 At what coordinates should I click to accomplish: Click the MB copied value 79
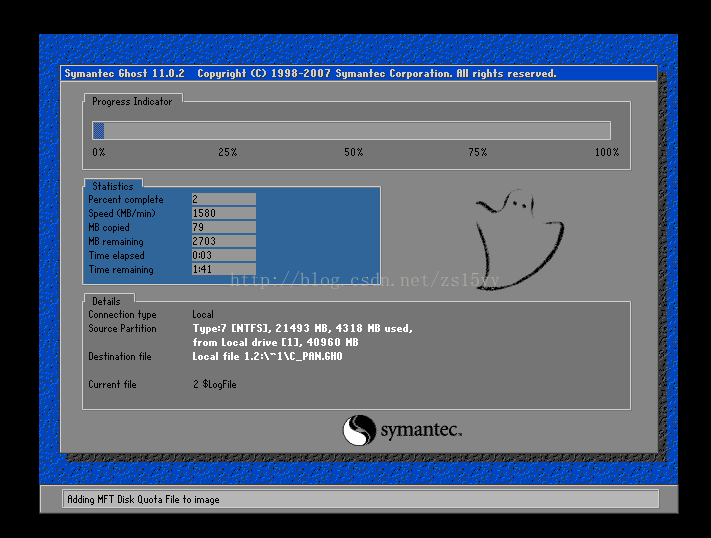tap(224, 227)
